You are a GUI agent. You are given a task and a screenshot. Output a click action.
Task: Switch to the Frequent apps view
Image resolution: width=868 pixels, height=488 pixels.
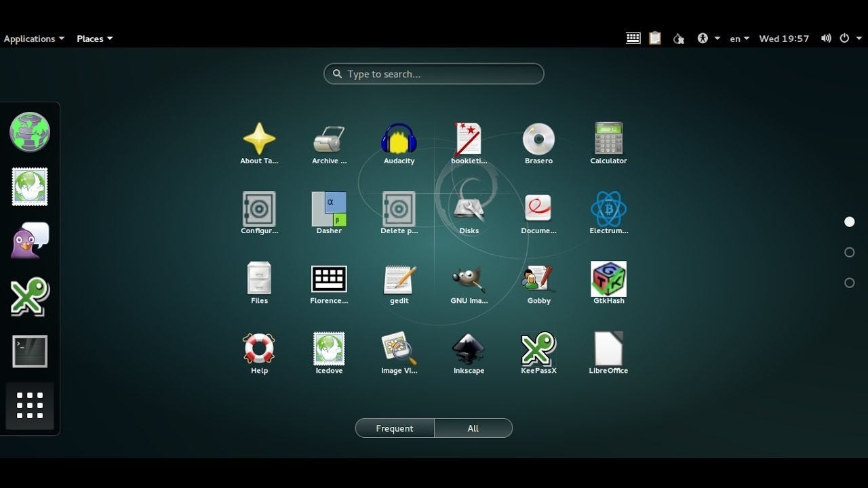(x=395, y=428)
